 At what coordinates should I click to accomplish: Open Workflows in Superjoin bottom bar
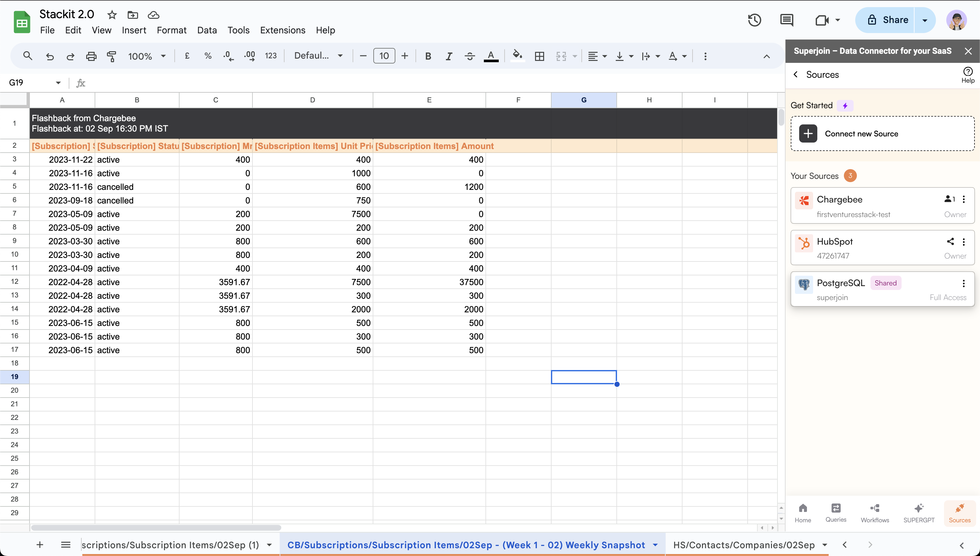(x=875, y=513)
